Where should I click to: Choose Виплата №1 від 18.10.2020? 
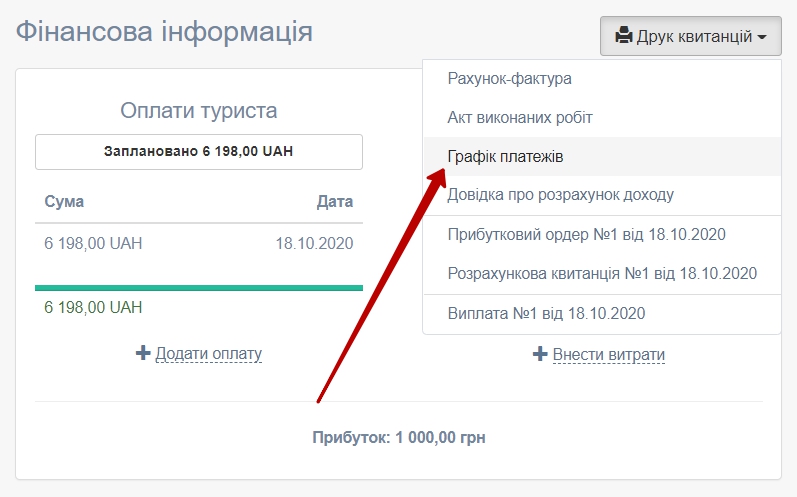[546, 313]
